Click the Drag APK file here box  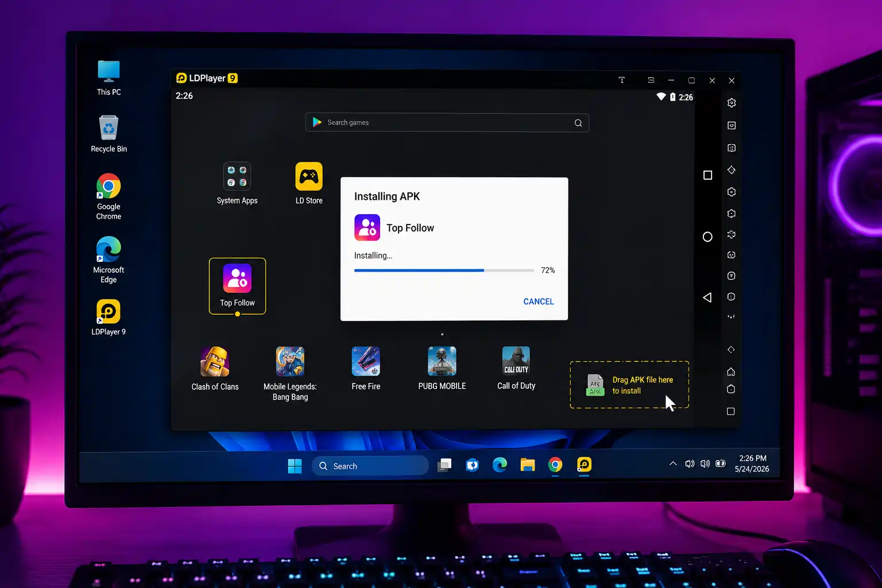point(629,385)
